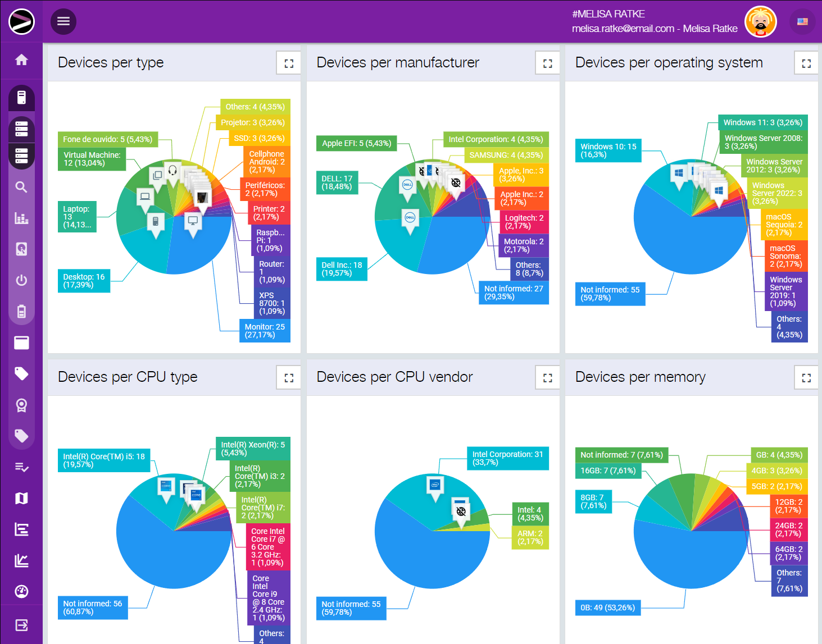822x644 pixels.
Task: Click the map icon in sidebar
Action: [21, 498]
